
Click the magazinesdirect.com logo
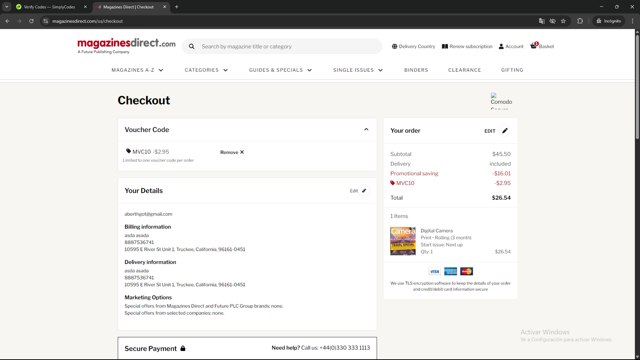coord(126,46)
